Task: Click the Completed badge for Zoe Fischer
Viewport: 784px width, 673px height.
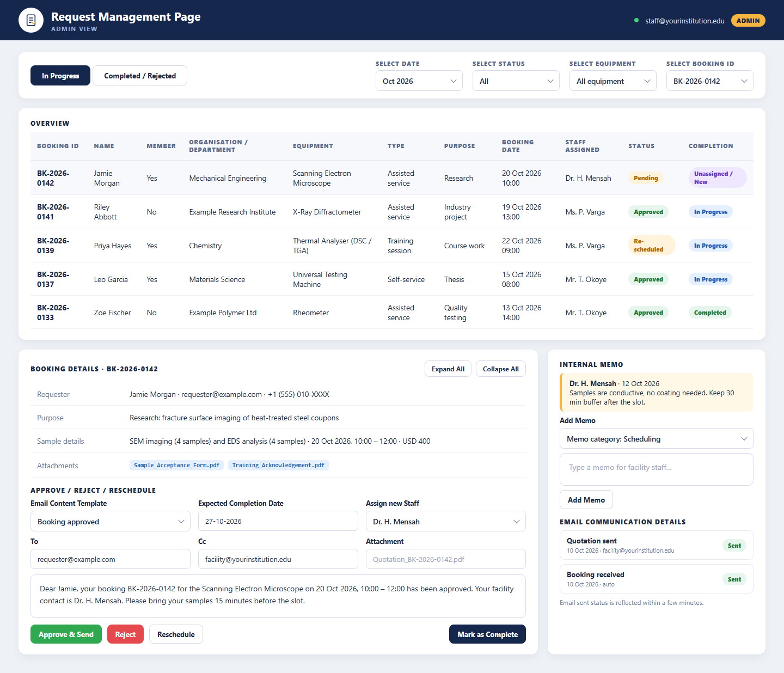Action: pos(710,313)
